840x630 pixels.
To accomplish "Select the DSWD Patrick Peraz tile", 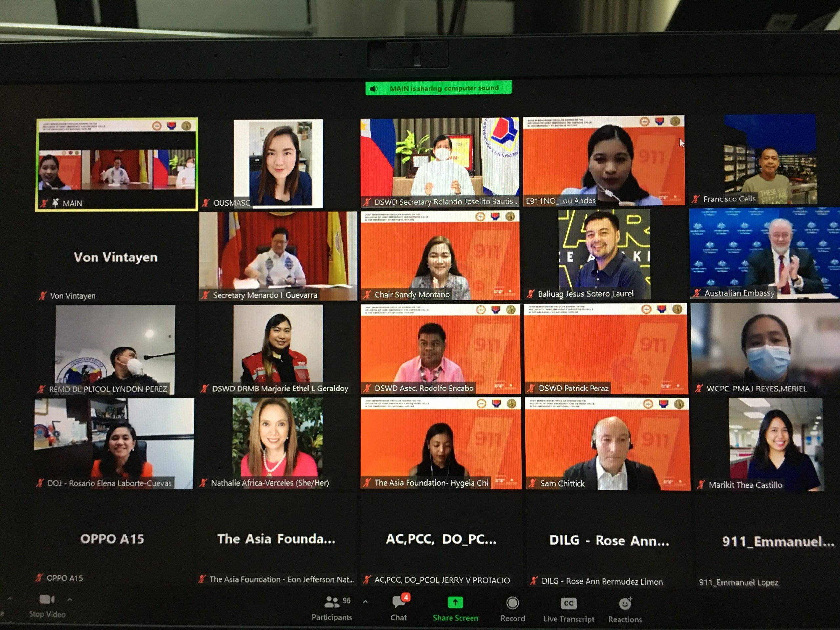I will 606,348.
